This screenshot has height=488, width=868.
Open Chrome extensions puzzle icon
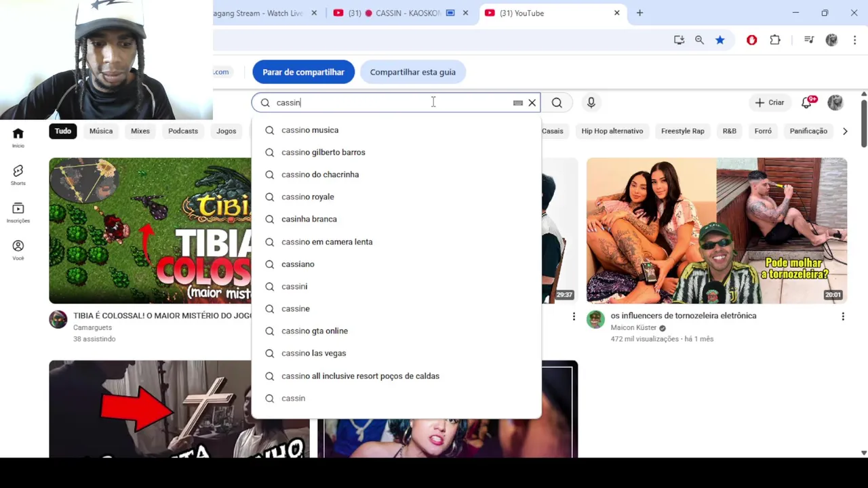coord(775,40)
